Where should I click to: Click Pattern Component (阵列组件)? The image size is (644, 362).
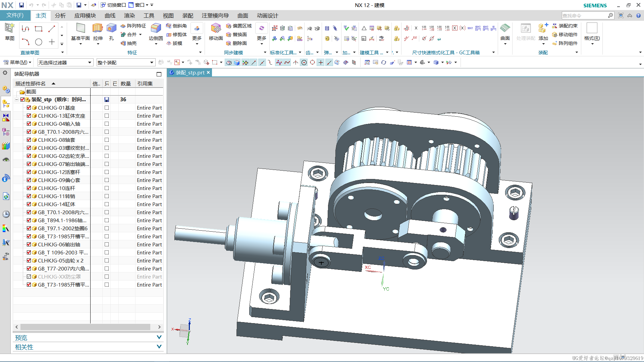(565, 43)
